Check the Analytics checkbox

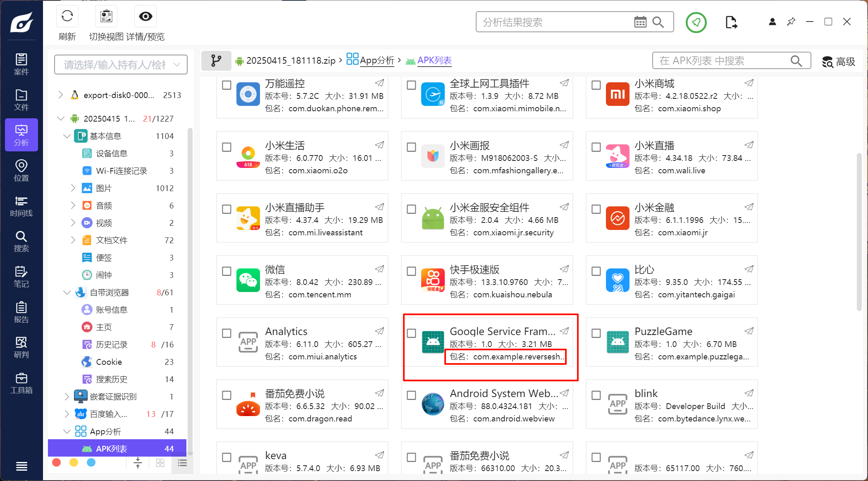[227, 333]
